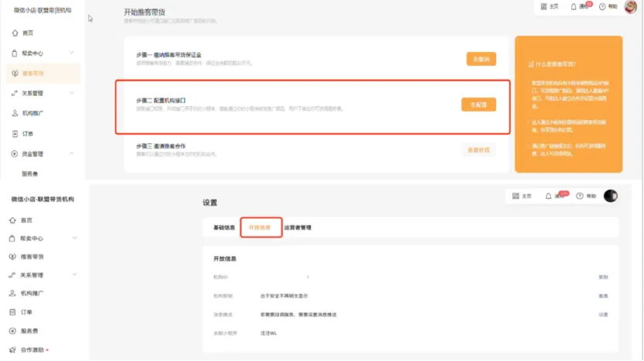Click the 步骤三 邀请推客合作 title
Viewport: 644px width, 361px height.
click(161, 146)
